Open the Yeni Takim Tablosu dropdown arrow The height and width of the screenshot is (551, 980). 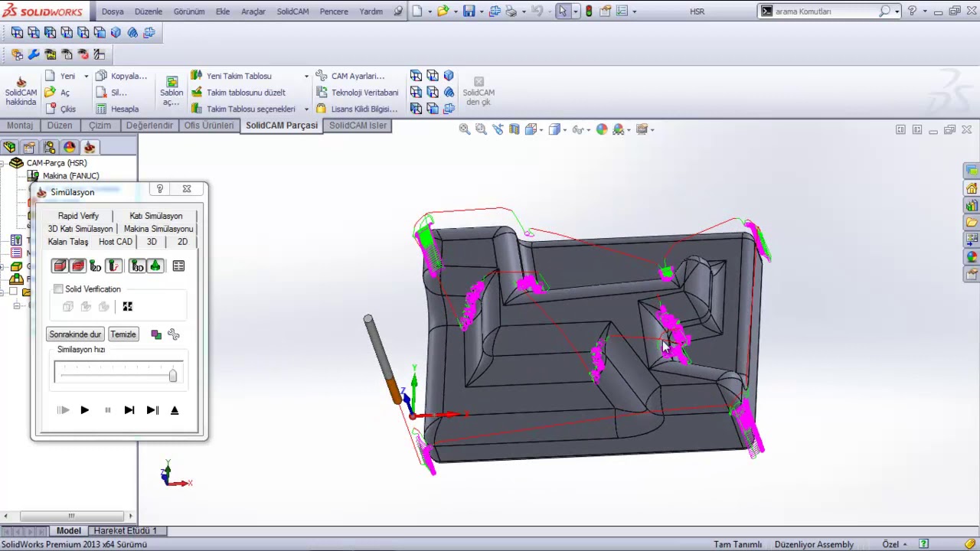306,76
